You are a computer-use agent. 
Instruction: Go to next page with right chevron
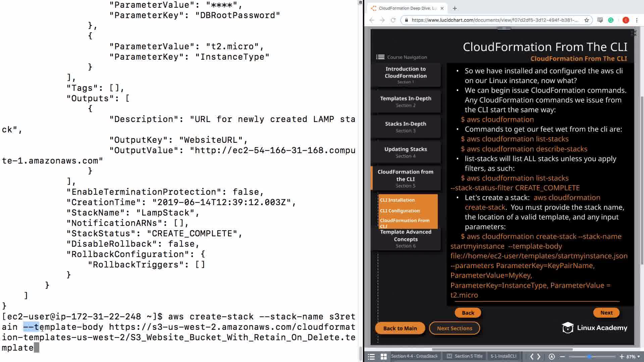point(539,357)
